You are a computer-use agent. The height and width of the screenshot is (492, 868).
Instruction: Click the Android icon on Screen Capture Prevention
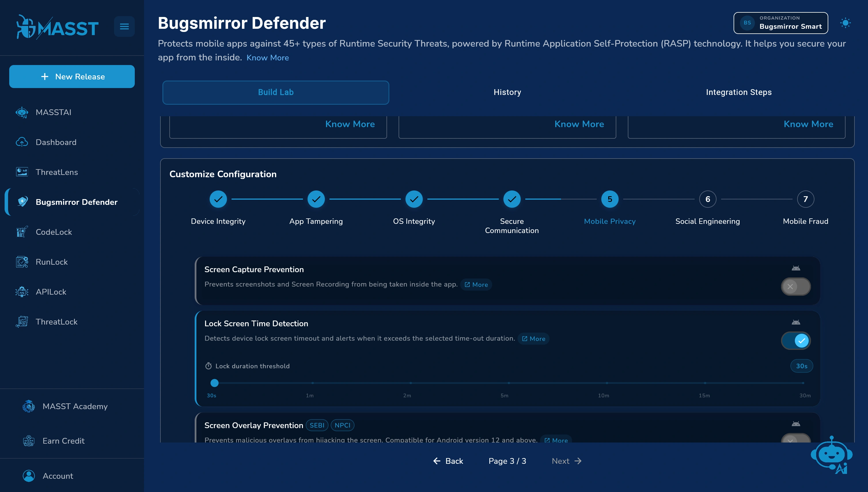796,268
